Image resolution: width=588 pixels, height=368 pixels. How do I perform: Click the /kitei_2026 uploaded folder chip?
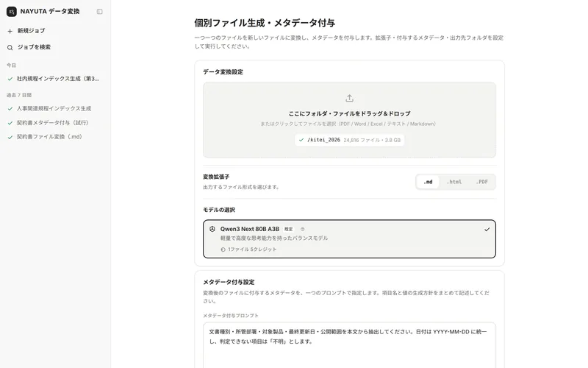coord(349,140)
